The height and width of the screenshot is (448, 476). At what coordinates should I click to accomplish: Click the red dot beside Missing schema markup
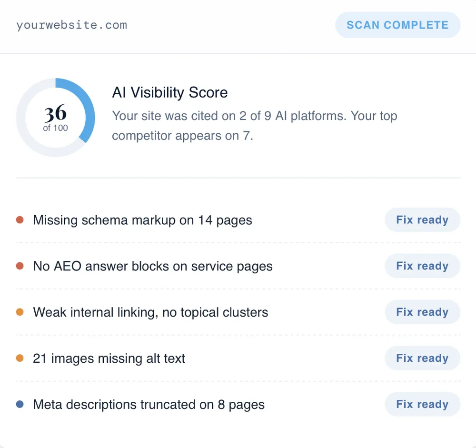click(x=20, y=219)
